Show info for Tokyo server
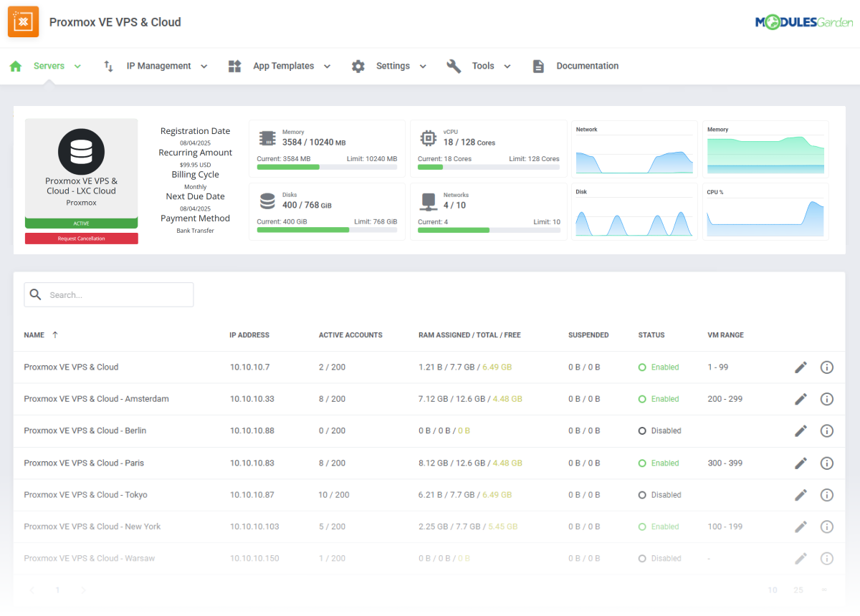Screen dimensions: 860x616 point(827,495)
